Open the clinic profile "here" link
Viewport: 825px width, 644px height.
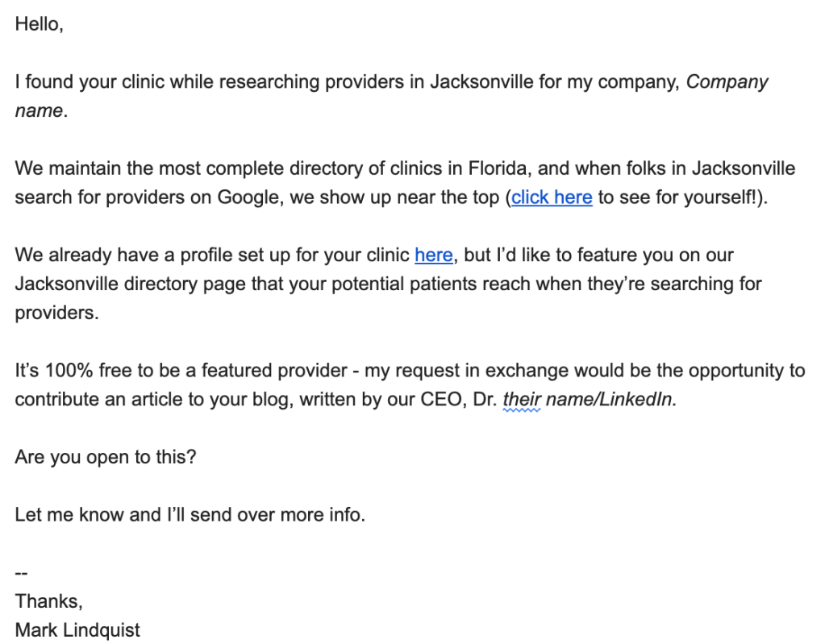click(433, 256)
